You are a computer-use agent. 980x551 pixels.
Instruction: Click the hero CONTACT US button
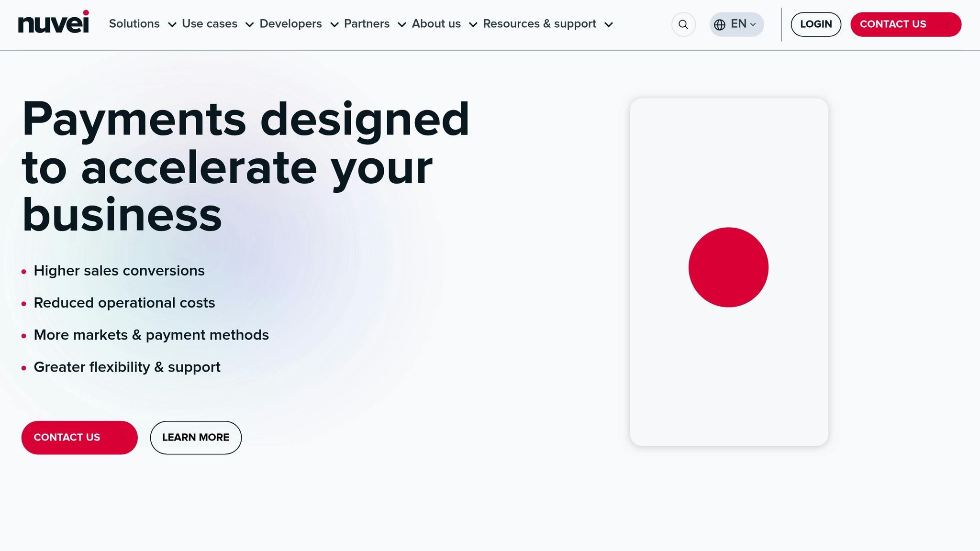point(79,437)
